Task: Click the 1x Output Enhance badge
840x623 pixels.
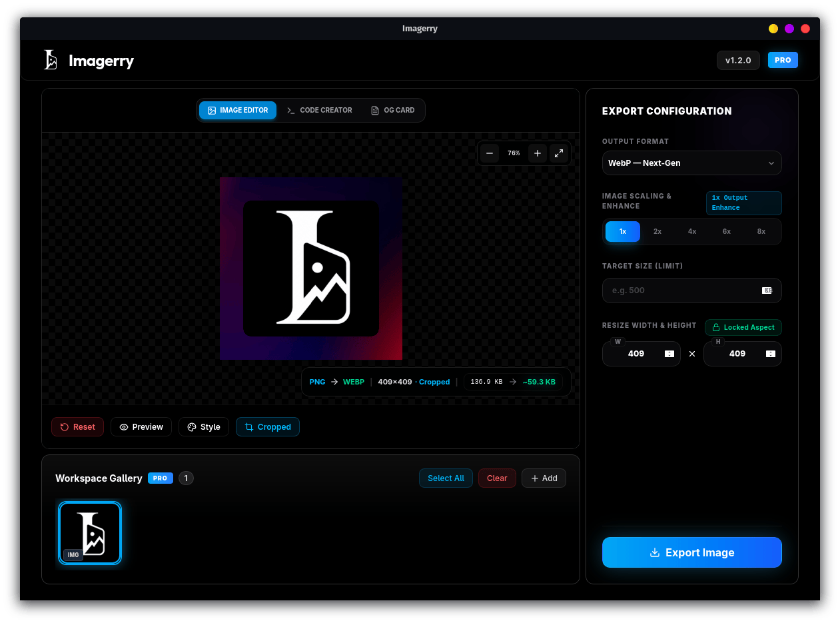Action: tap(743, 203)
